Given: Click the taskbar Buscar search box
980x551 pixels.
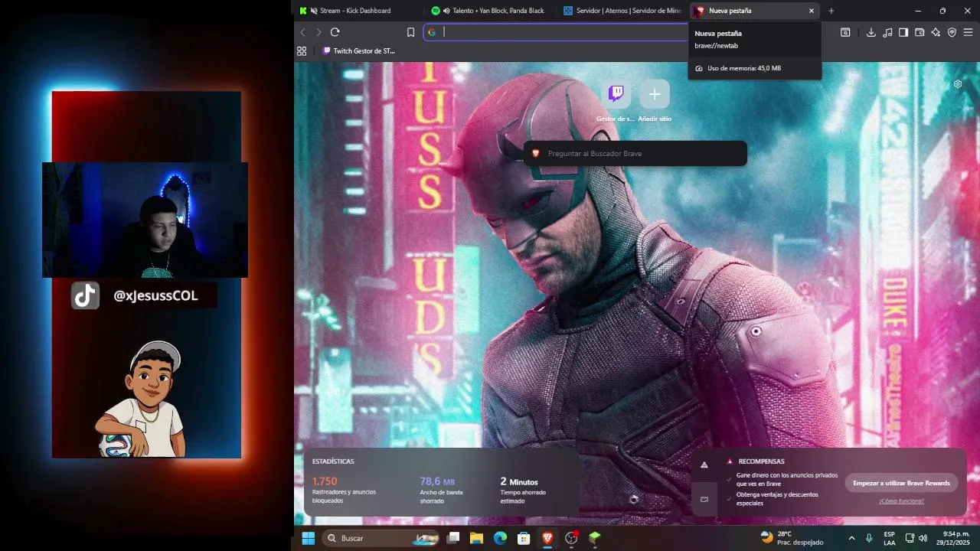Looking at the screenshot, I should point(381,538).
